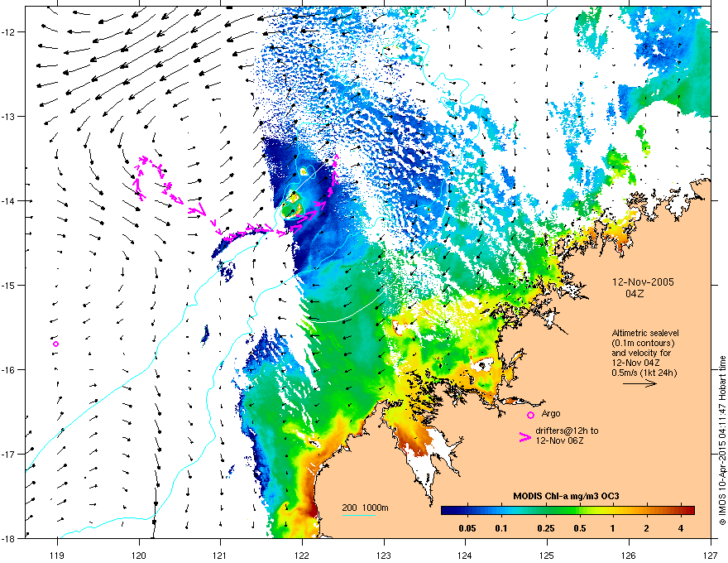The image size is (728, 563).
Task: Click the '12-Nov 04Z' velocity legend line
Action: [x=635, y=363]
